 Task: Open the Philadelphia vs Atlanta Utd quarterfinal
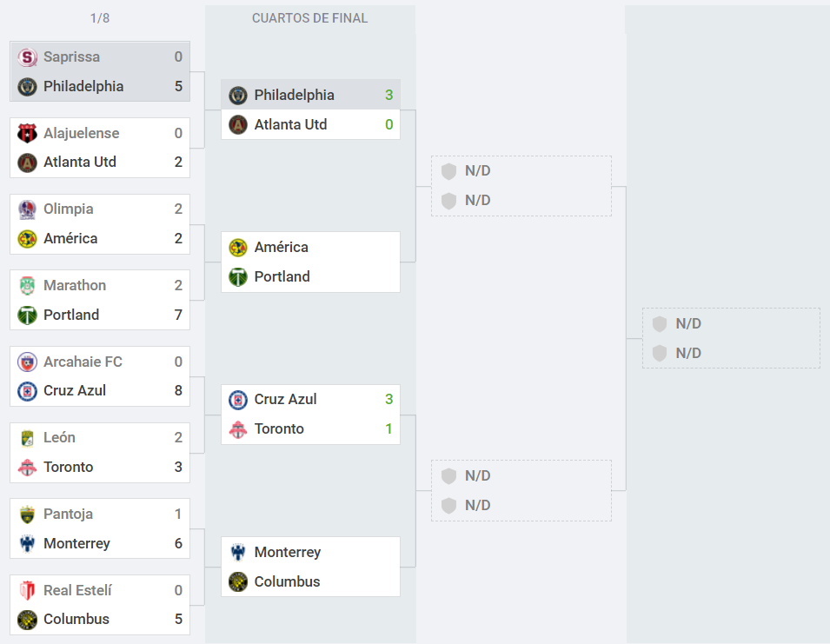(310, 110)
